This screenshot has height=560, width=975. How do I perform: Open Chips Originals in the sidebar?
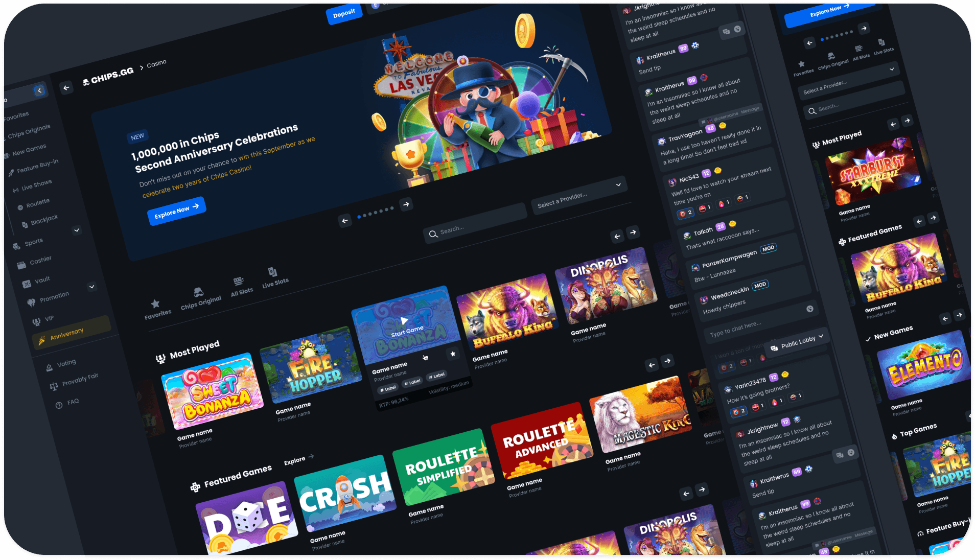29,131
